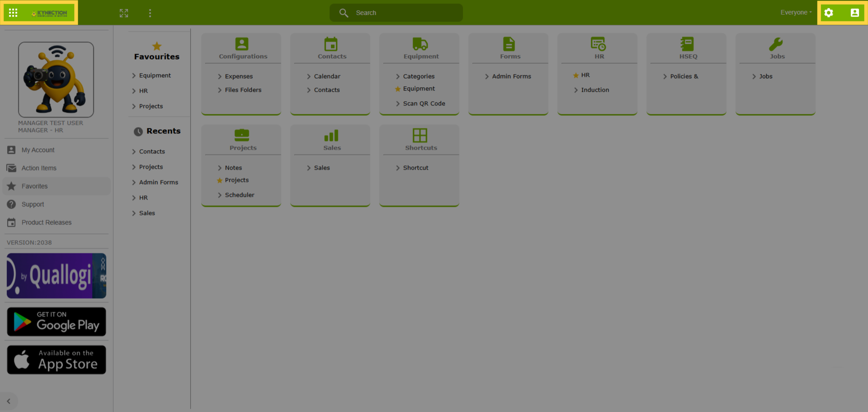Image resolution: width=868 pixels, height=412 pixels.
Task: Click the Quallogi banner
Action: tap(56, 276)
